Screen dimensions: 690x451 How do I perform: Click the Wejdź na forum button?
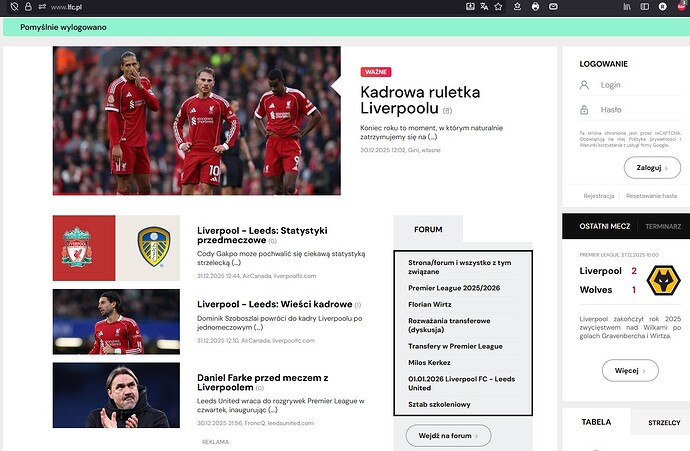(448, 435)
